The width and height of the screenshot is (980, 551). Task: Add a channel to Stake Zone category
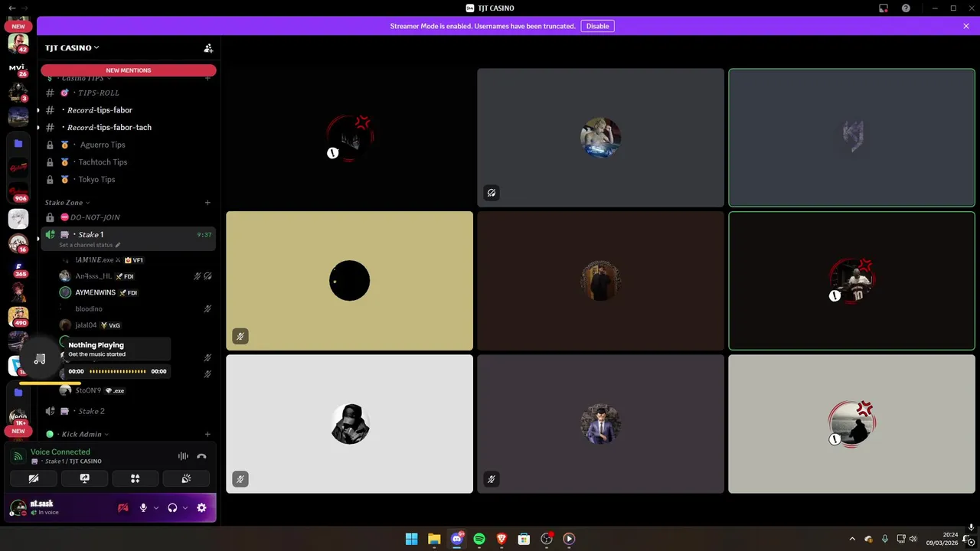[207, 203]
